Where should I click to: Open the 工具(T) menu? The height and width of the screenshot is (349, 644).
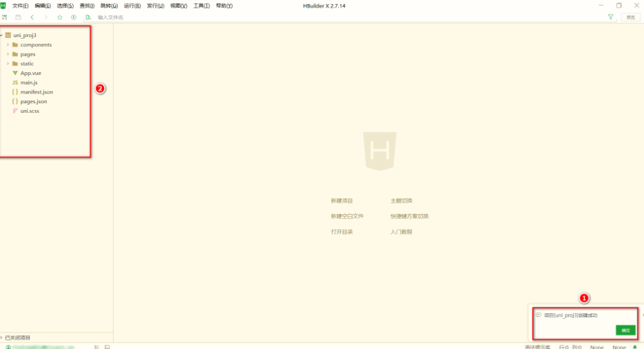[x=202, y=6]
